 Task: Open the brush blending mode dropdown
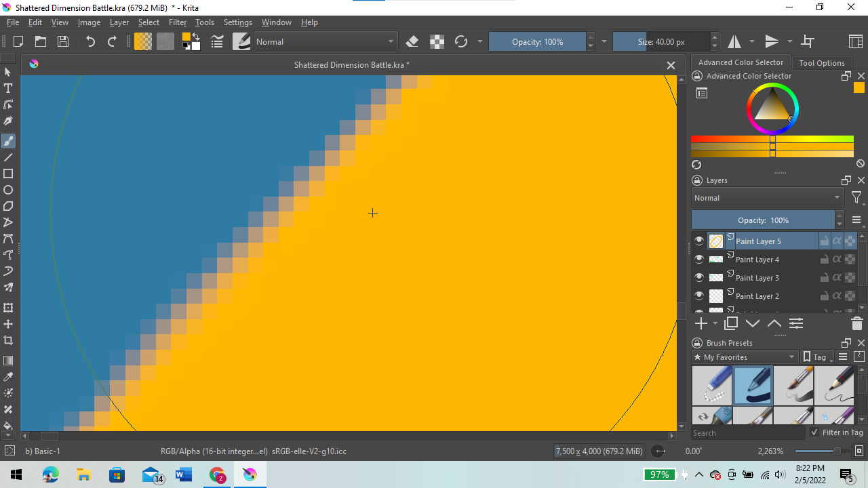(x=325, y=41)
